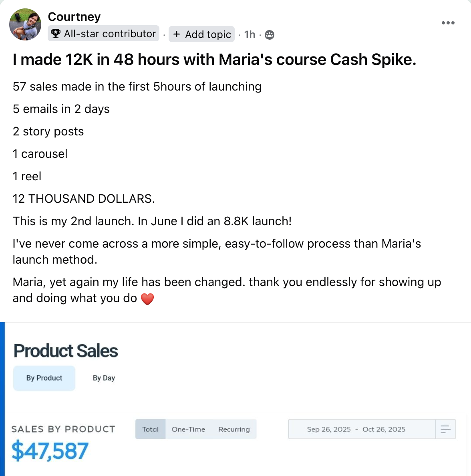The height and width of the screenshot is (476, 471).
Task: Toggle sales view to Total
Action: tap(150, 429)
